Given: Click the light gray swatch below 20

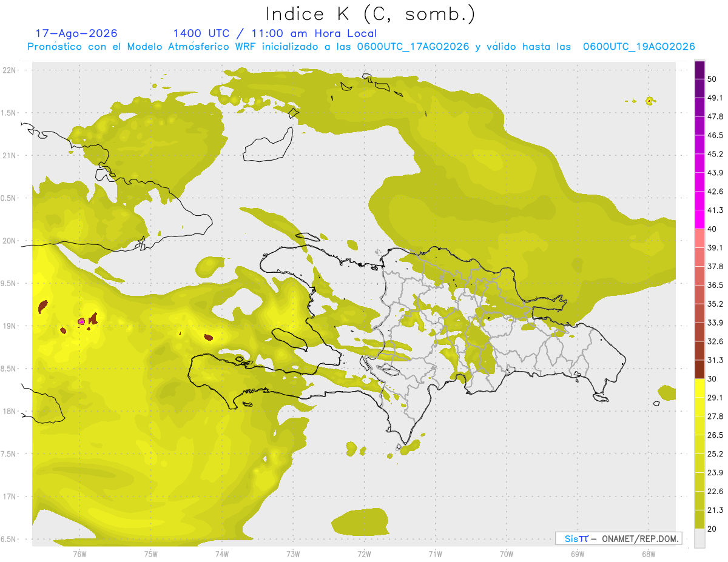Looking at the screenshot, I should [x=699, y=538].
